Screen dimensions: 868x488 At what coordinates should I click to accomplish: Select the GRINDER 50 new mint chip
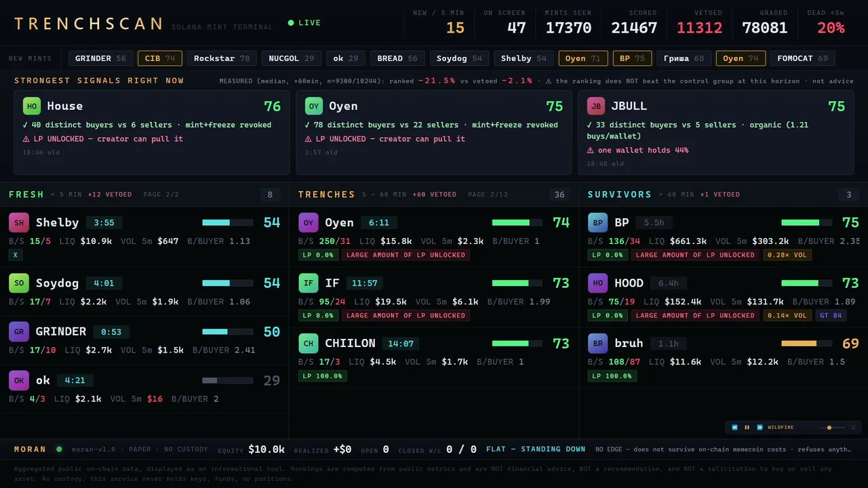pos(100,58)
